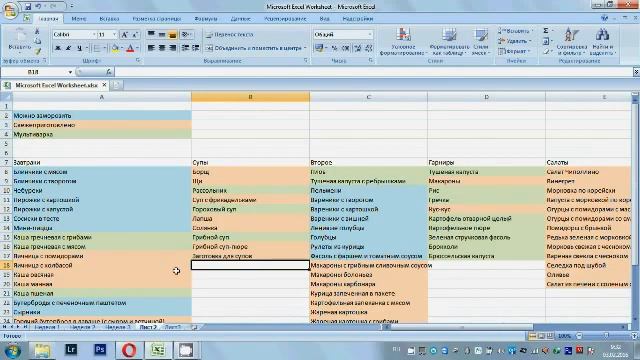This screenshot has width=640, height=360.
Task: Open the Page Layout (Разметка страницы) tab
Action: pos(157,19)
